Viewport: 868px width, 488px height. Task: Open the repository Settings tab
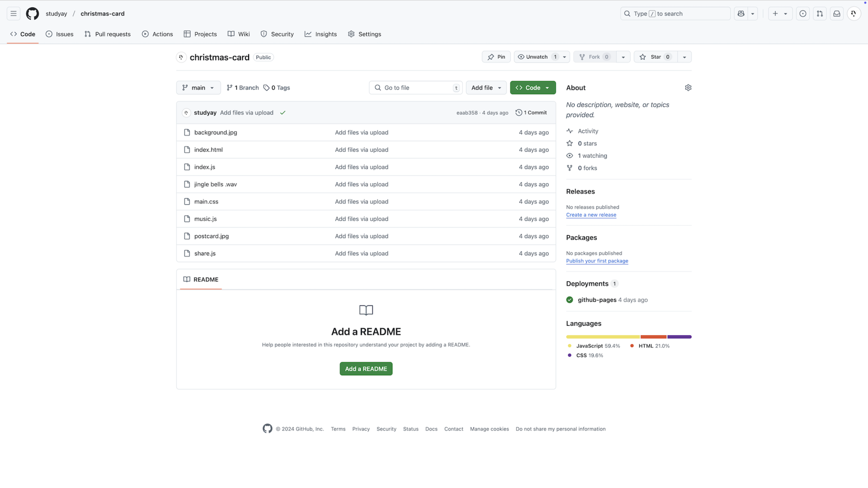[x=364, y=34]
